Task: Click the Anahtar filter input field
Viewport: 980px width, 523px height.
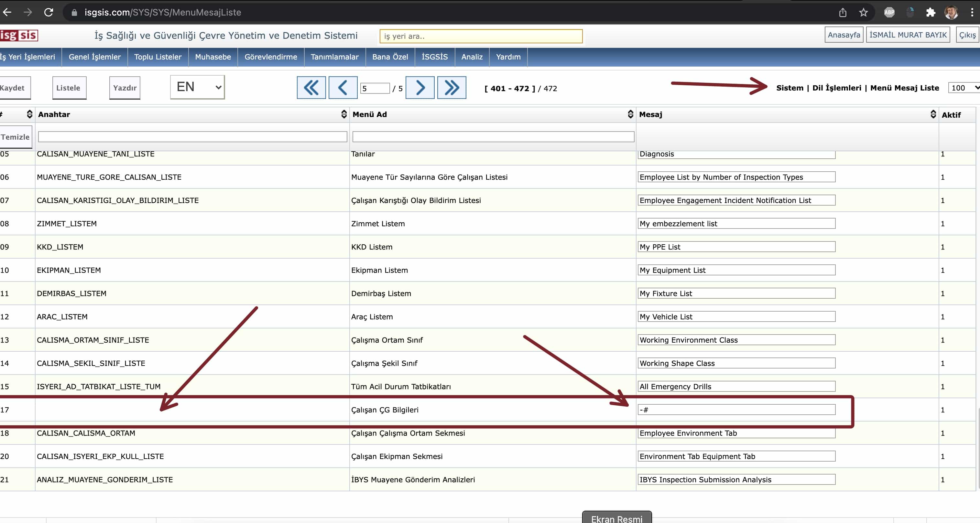Action: pyautogui.click(x=192, y=136)
